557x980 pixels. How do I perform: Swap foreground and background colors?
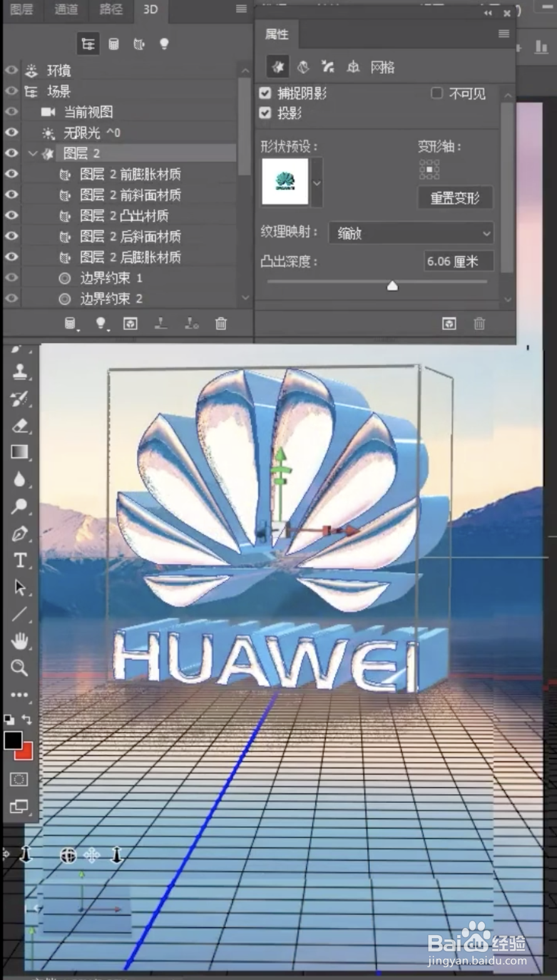[x=27, y=720]
